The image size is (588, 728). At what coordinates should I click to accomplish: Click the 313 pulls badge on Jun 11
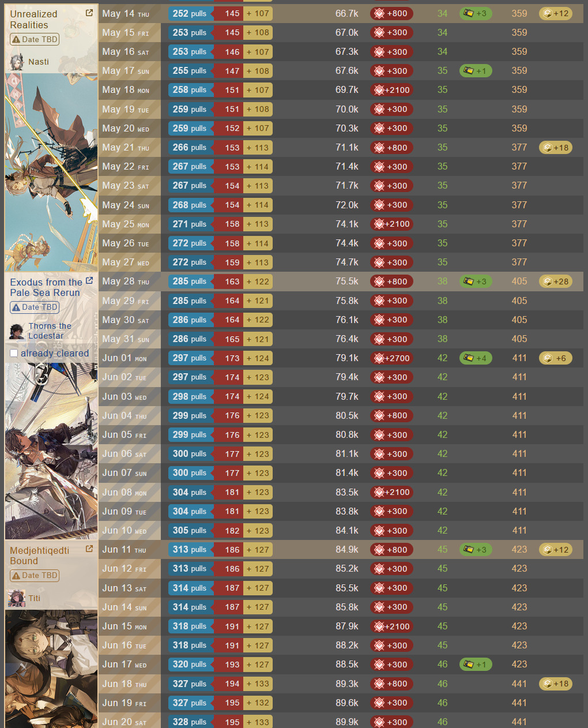[190, 550]
